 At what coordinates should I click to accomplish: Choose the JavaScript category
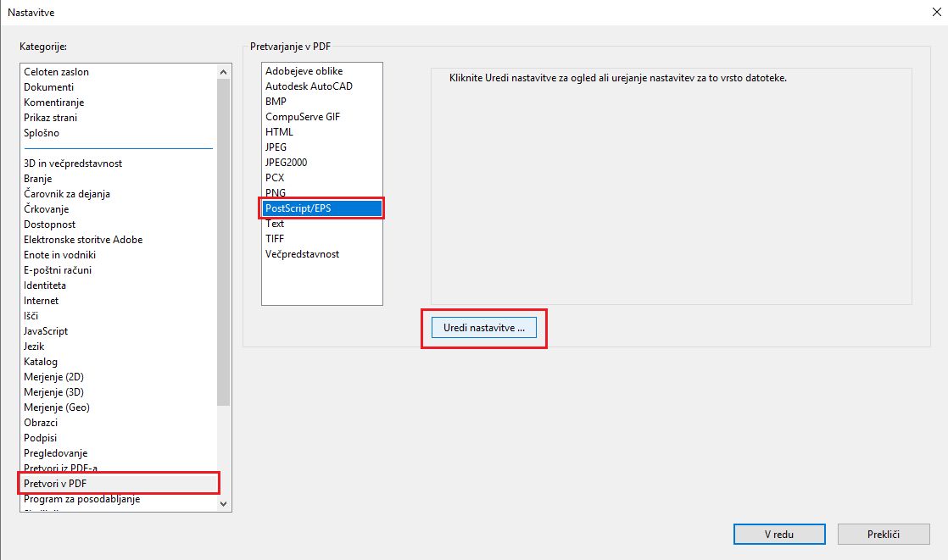point(45,331)
